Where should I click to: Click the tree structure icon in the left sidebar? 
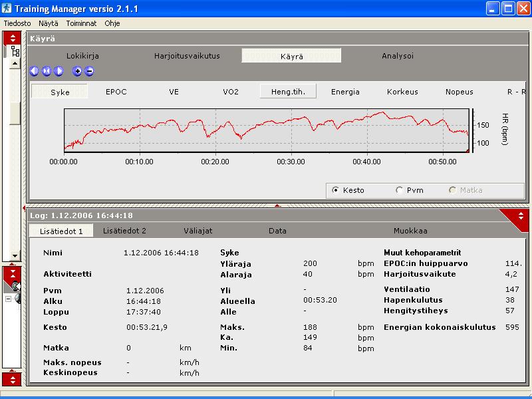point(15,51)
